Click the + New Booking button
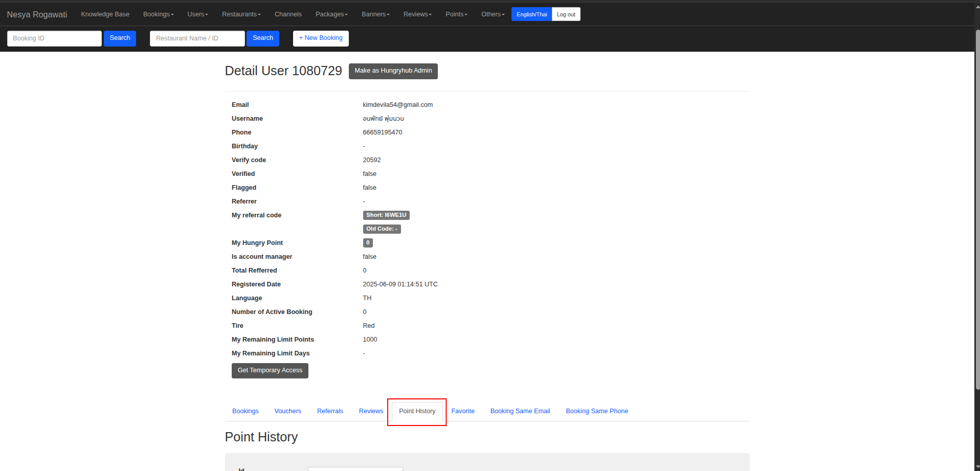The width and height of the screenshot is (980, 471). click(x=321, y=38)
